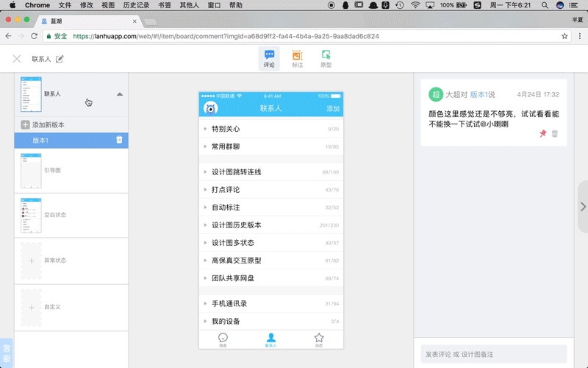This screenshot has height=368, width=588.
Task: Switch to the 标注 annotation mode
Action: coord(298,59)
